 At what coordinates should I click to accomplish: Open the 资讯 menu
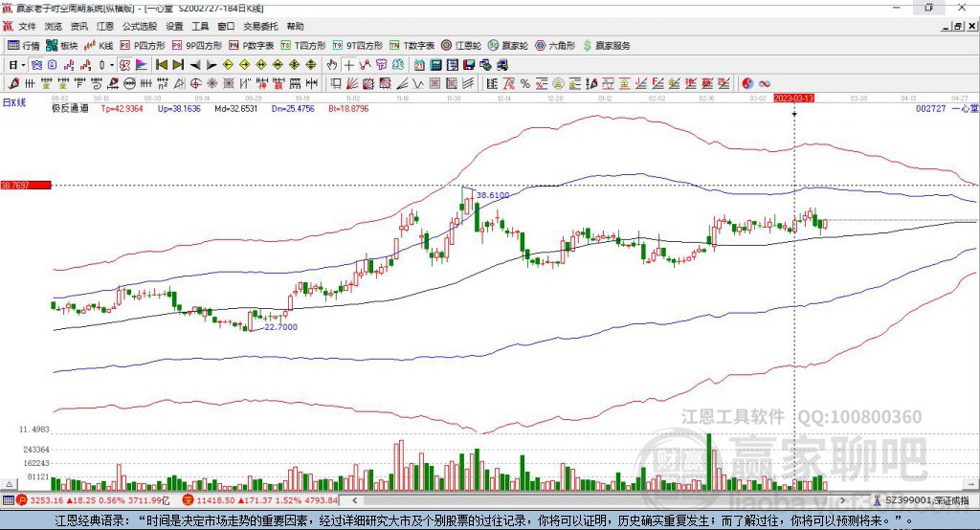point(78,26)
